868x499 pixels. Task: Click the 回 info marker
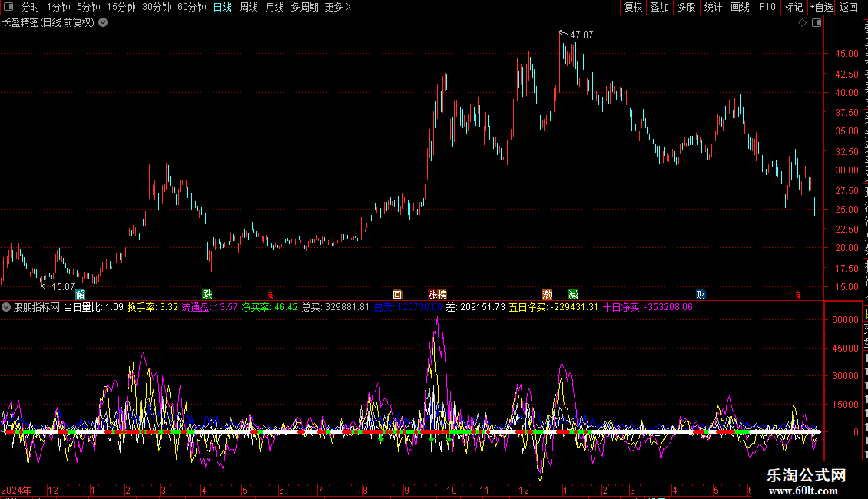coord(397,295)
